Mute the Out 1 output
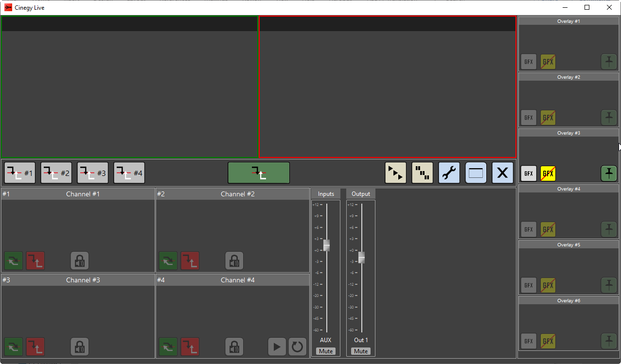Image resolution: width=621 pixels, height=364 pixels. 361,351
